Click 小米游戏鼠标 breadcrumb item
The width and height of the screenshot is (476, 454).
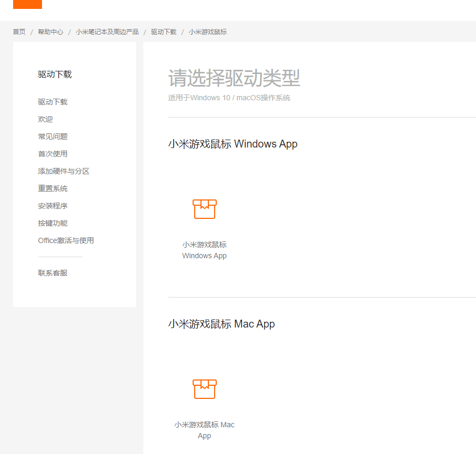208,32
